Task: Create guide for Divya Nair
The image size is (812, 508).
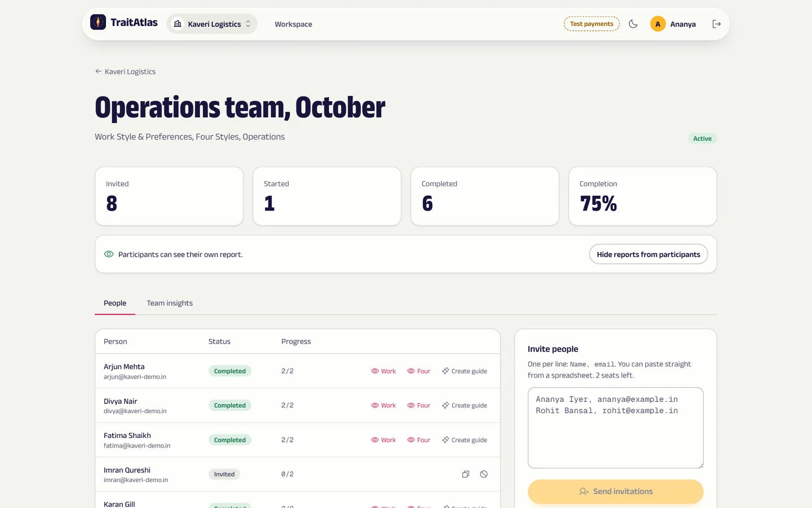Action: click(465, 406)
